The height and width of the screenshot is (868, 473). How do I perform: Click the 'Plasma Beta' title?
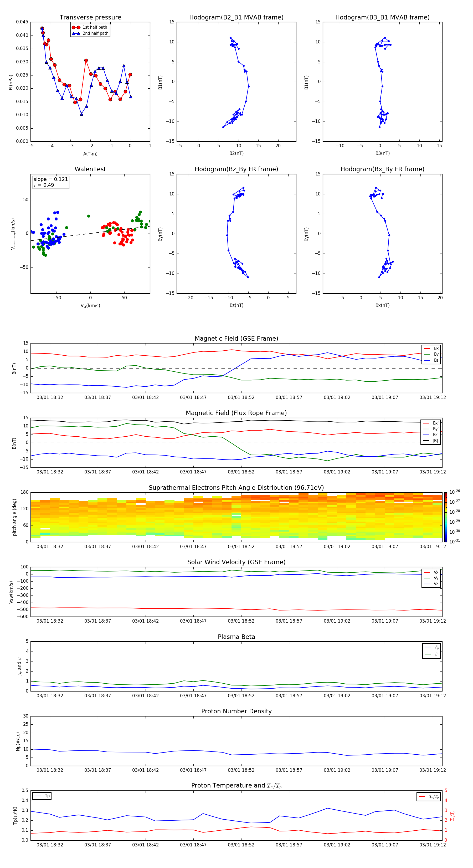click(236, 637)
